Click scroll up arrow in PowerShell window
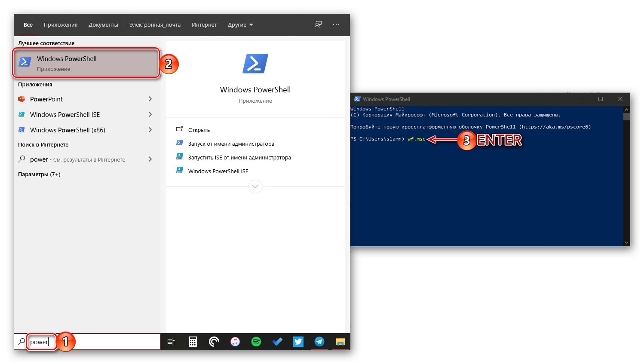Image resolution: width=644 pixels, height=364 pixels. pyautogui.click(x=627, y=110)
